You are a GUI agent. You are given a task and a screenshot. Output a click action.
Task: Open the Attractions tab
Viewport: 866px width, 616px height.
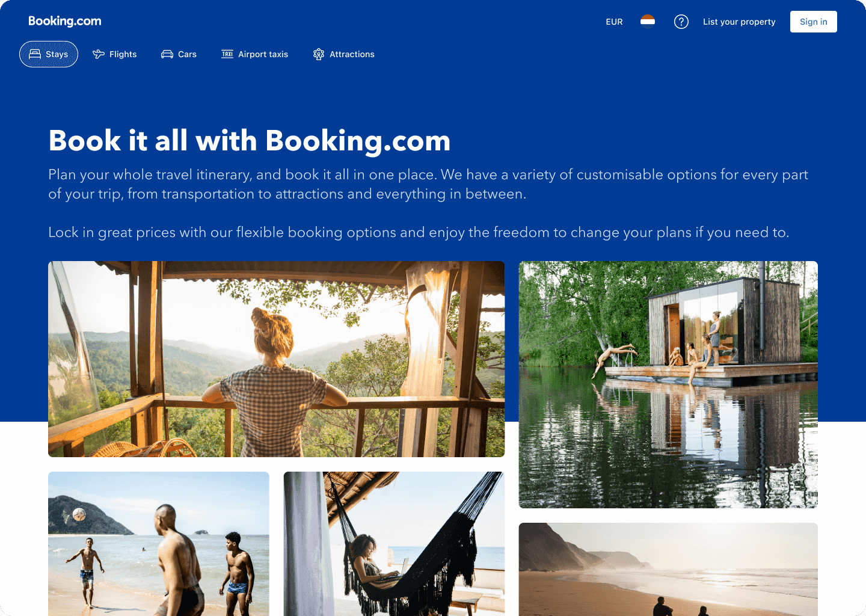click(x=344, y=54)
